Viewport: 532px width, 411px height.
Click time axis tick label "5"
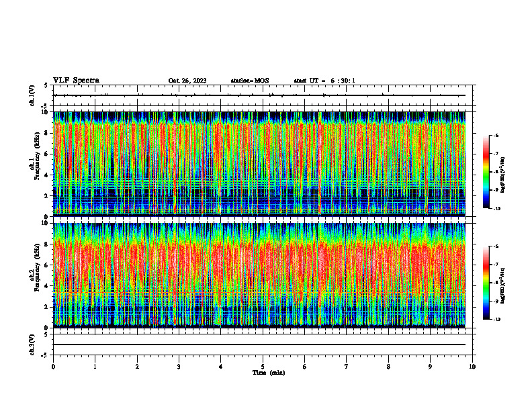263,367
